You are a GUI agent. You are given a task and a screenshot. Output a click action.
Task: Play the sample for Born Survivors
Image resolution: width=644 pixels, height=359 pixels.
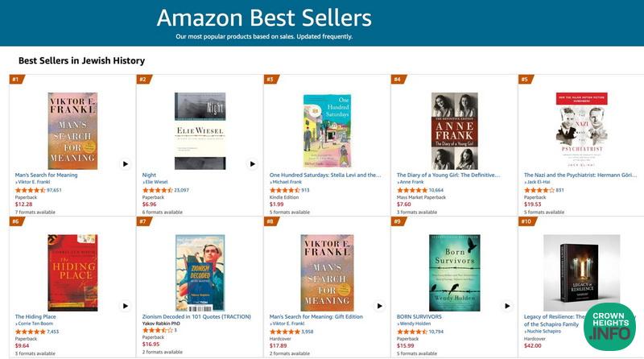(x=506, y=306)
